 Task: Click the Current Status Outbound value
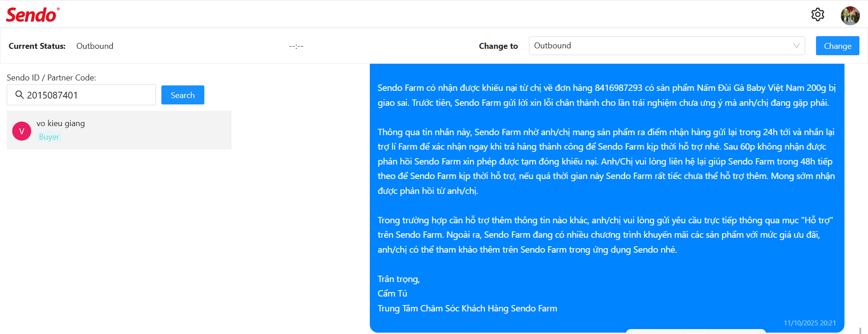tap(95, 46)
